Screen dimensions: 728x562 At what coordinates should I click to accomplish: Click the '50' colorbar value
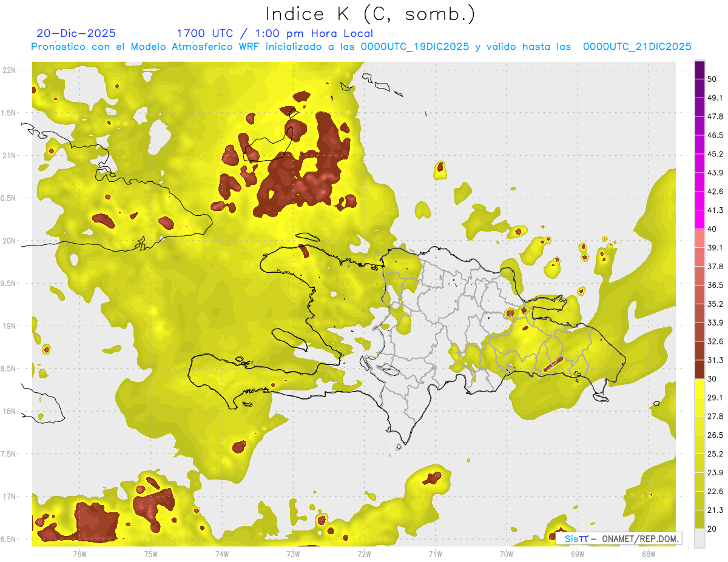(x=712, y=79)
